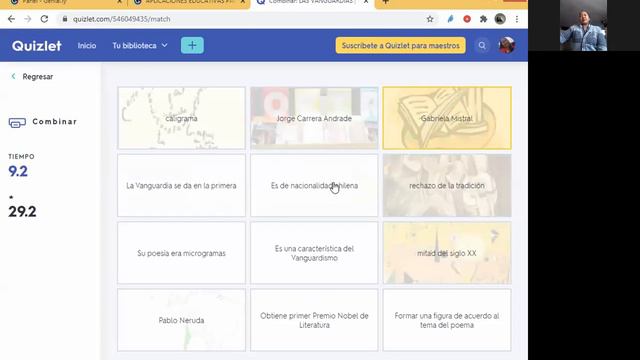The height and width of the screenshot is (360, 640).
Task: Go to Inicio in the navigation
Action: 87,46
